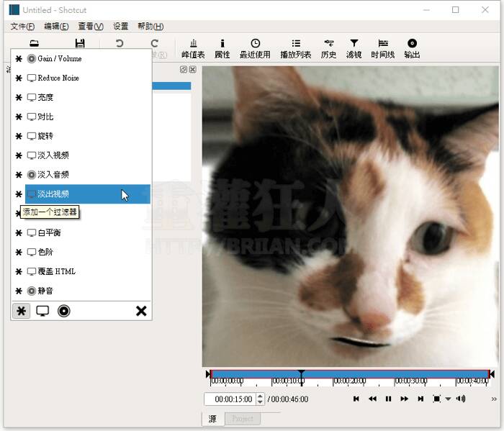Add the 淡入视频 fade in video filter
The width and height of the screenshot is (504, 431).
[87, 155]
